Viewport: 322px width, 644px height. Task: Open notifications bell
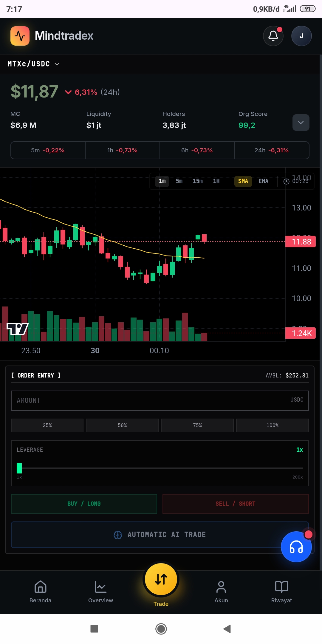pos(273,36)
